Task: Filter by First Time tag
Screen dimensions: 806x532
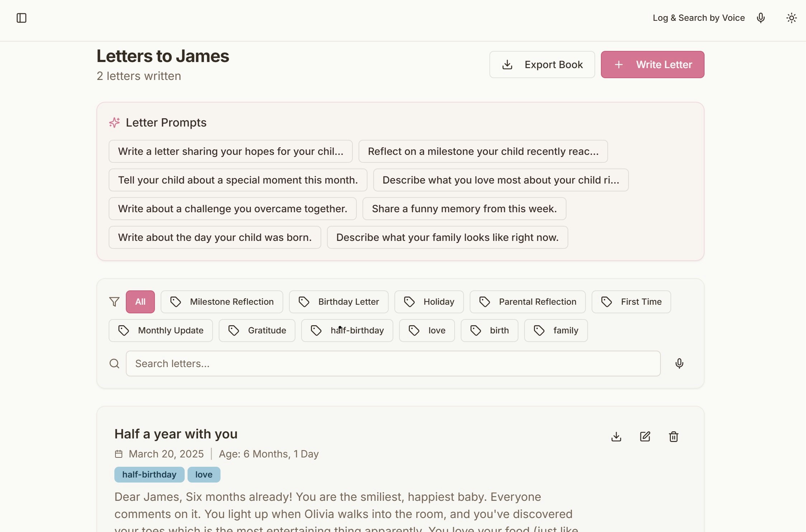Action: (x=631, y=302)
